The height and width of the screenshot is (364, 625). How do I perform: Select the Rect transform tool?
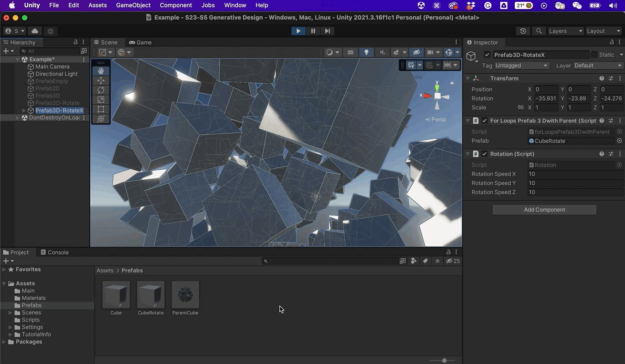(101, 109)
